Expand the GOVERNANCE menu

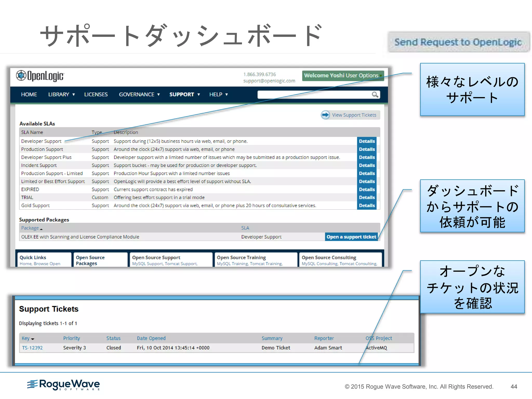pos(139,95)
